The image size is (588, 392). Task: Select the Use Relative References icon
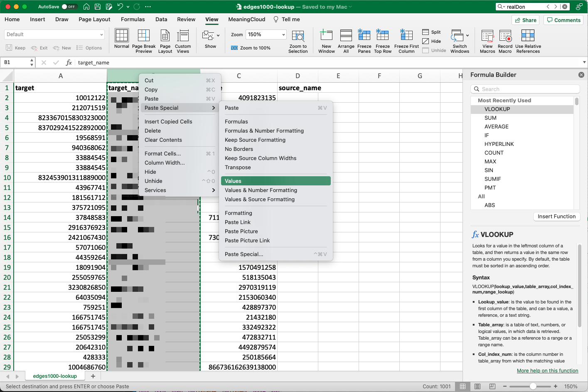[528, 39]
